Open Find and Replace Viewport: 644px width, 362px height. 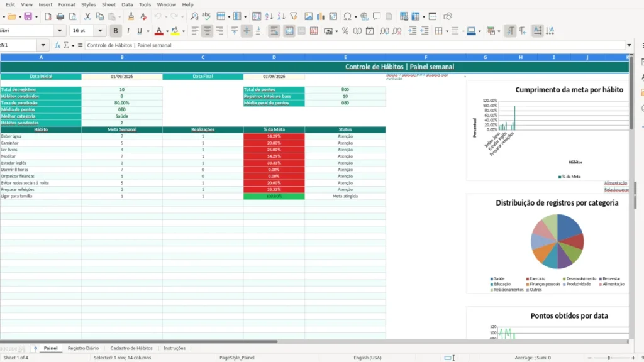coord(194,16)
